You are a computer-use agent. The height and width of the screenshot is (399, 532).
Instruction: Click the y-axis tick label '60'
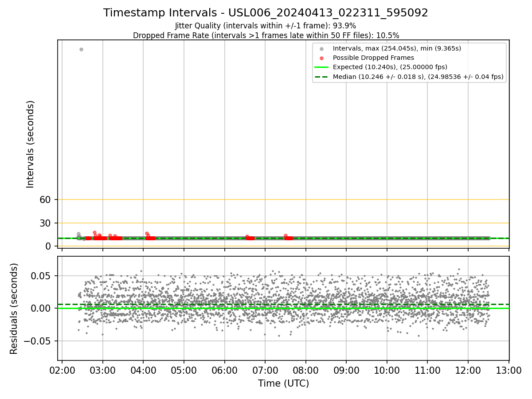[x=46, y=199]
